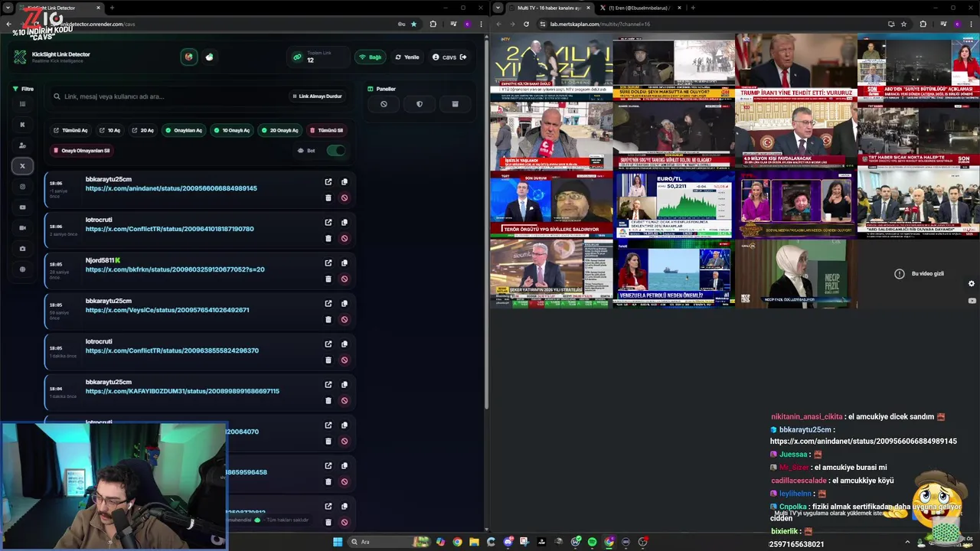Image resolution: width=980 pixels, height=551 pixels.
Task: Select the Trump Iran news video tile
Action: click(x=795, y=67)
